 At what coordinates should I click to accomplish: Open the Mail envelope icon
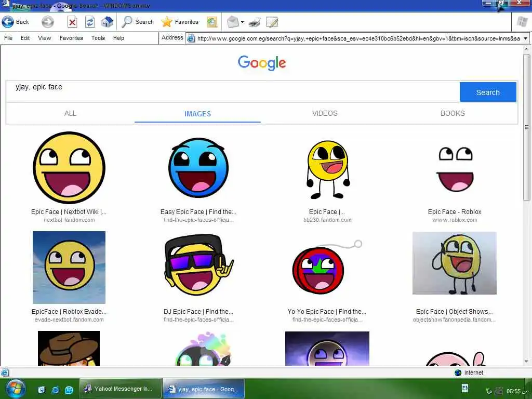pyautogui.click(x=233, y=22)
